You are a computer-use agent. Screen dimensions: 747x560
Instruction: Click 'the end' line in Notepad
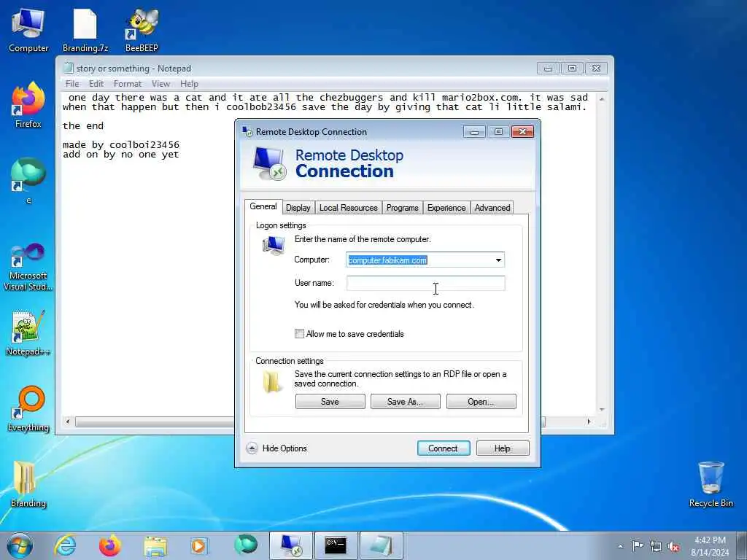pos(83,126)
